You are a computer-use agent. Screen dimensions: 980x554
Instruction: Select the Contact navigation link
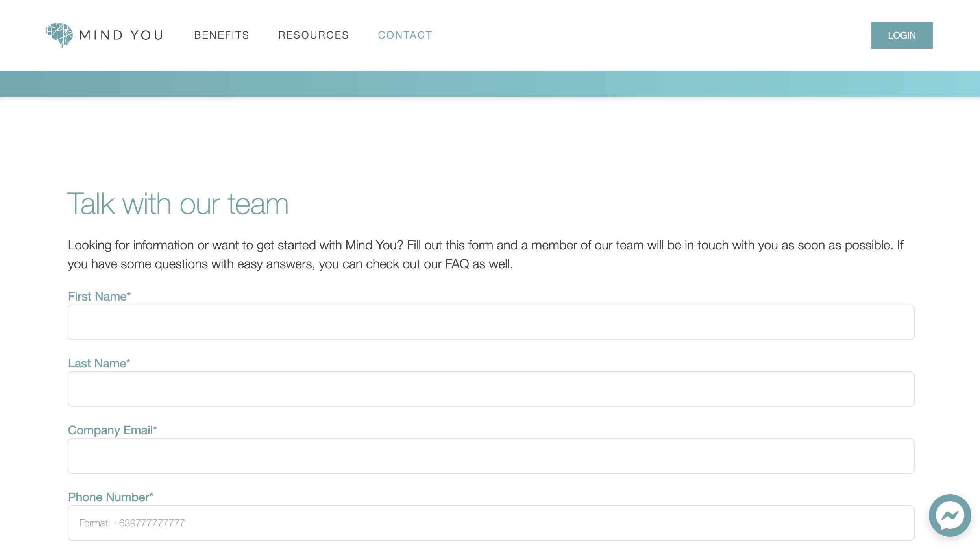pos(405,35)
